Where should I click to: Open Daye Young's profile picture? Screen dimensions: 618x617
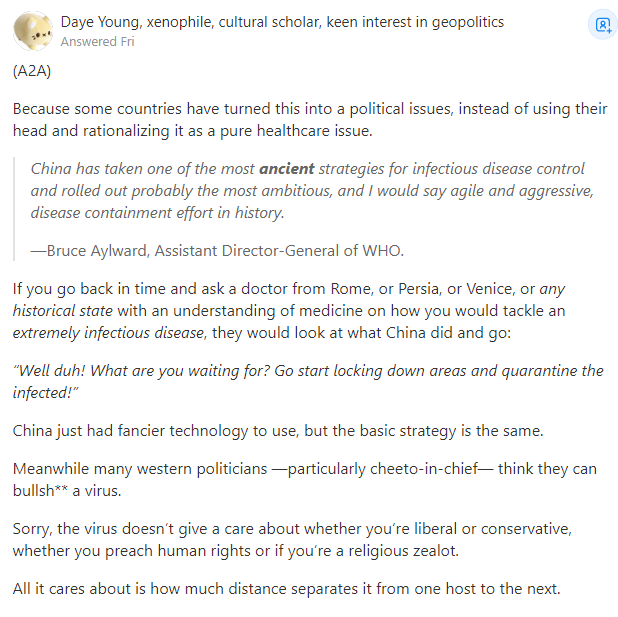point(32,31)
